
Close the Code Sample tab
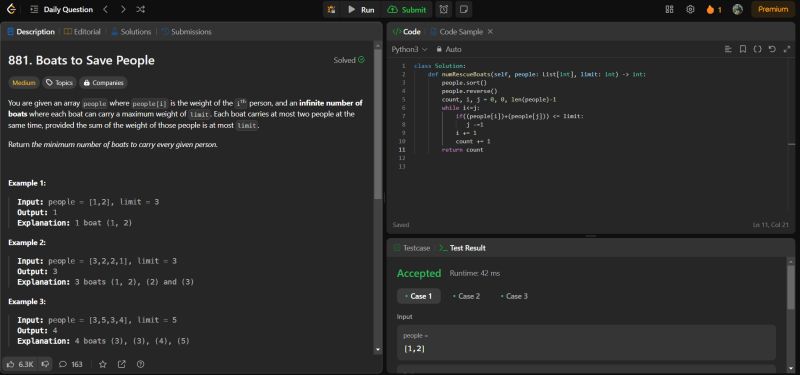[490, 32]
